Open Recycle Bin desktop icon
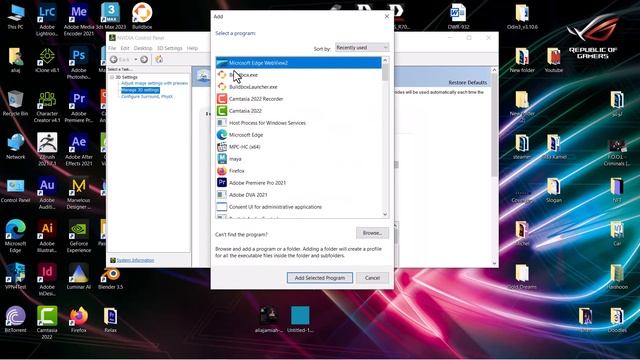Image resolution: width=640 pixels, height=360 pixels. (x=16, y=103)
